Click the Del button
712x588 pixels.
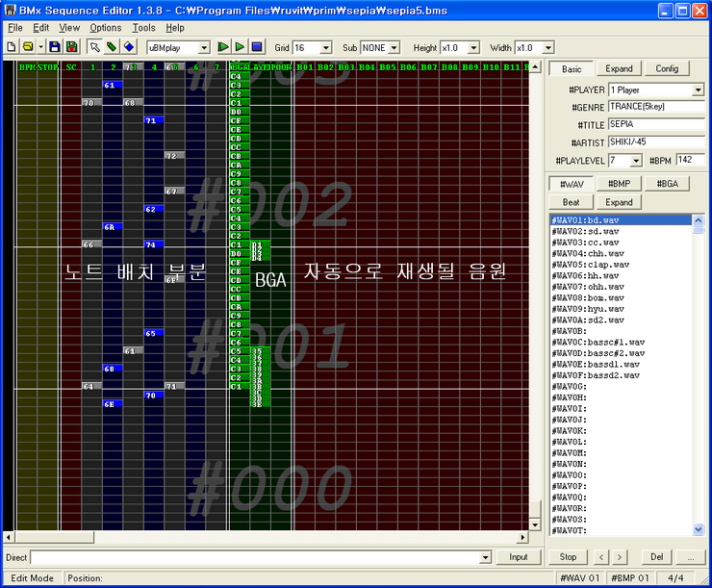[x=656, y=557]
